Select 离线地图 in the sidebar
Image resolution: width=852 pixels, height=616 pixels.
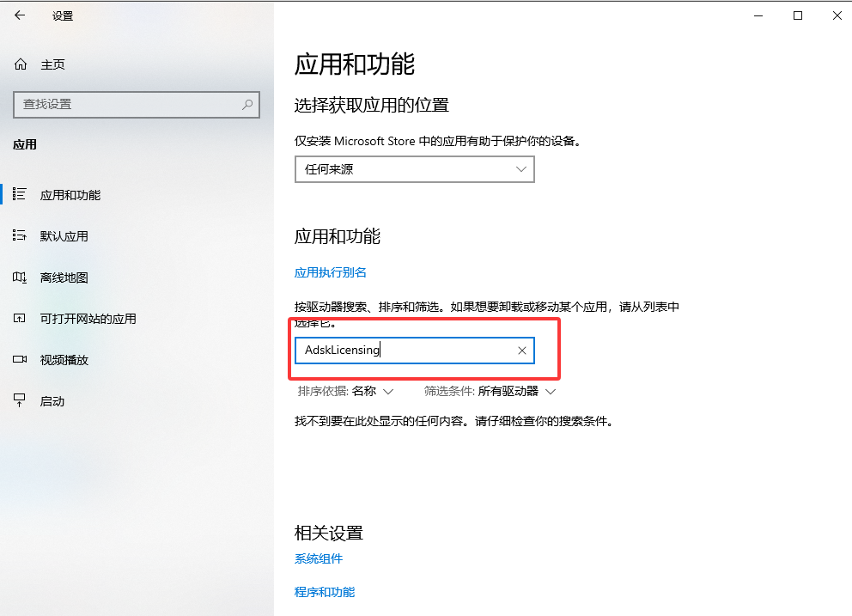(x=64, y=277)
